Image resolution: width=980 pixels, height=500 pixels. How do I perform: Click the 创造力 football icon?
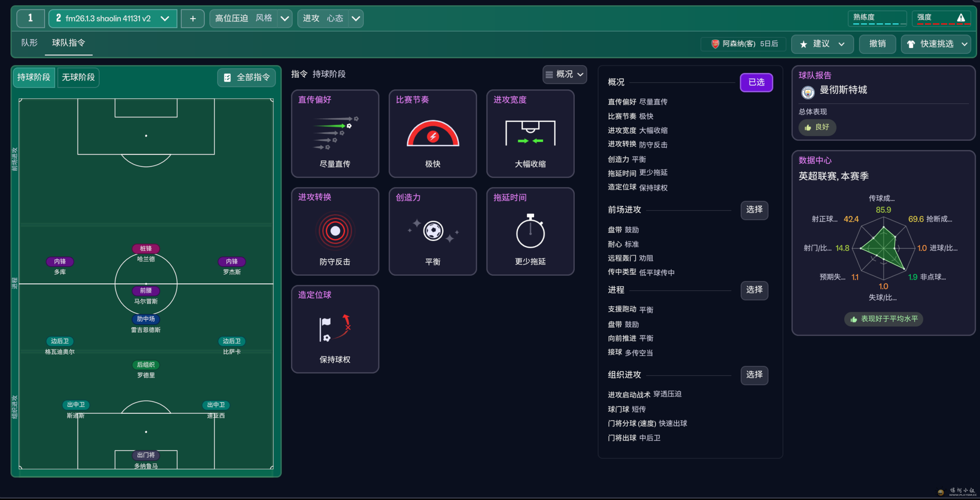433,231
